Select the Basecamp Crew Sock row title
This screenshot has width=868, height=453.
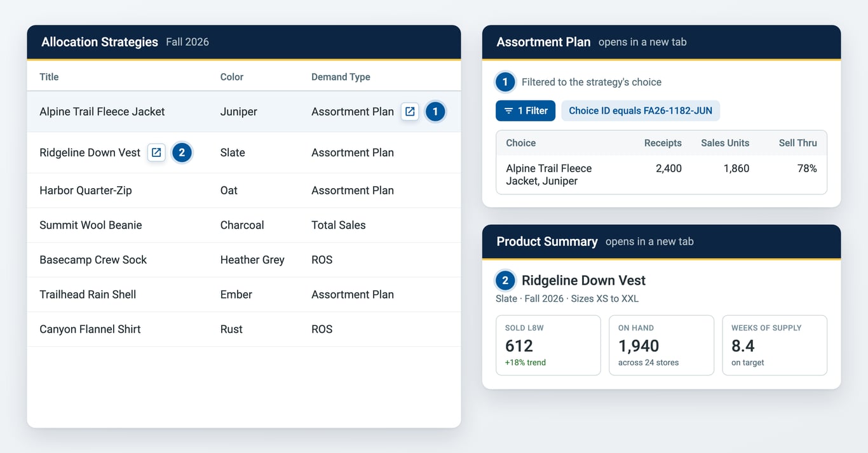point(93,260)
